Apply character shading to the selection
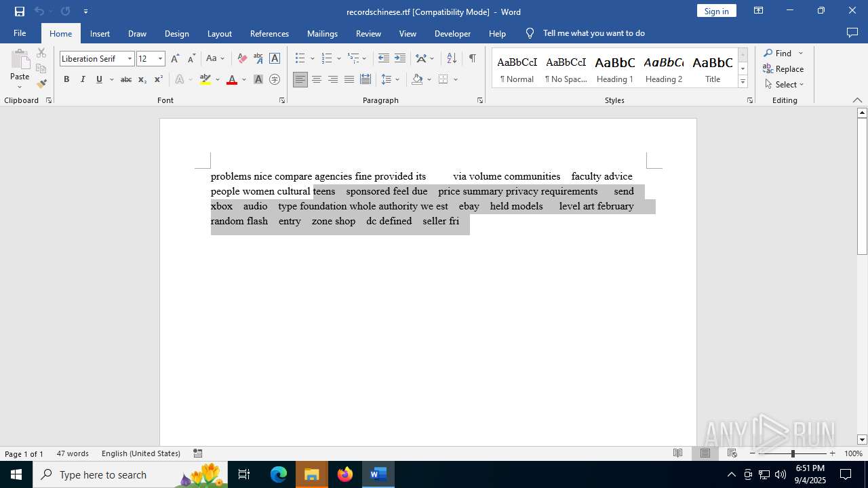 tap(258, 80)
